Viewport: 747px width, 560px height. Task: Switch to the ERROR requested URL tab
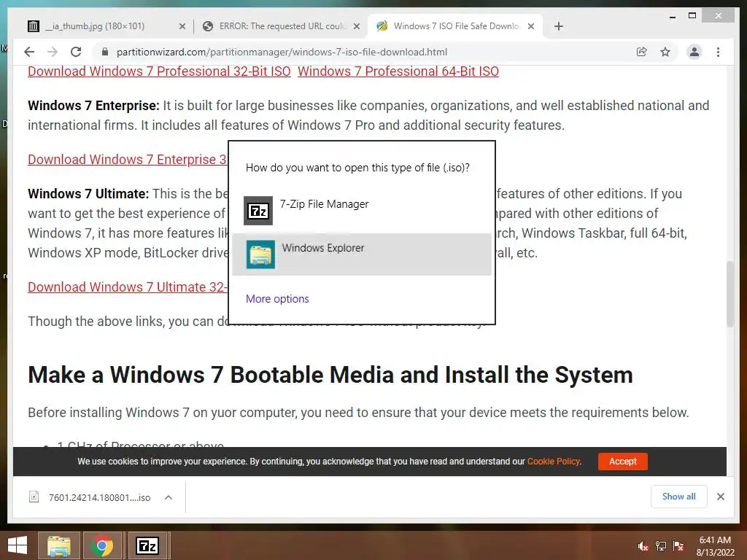click(280, 26)
